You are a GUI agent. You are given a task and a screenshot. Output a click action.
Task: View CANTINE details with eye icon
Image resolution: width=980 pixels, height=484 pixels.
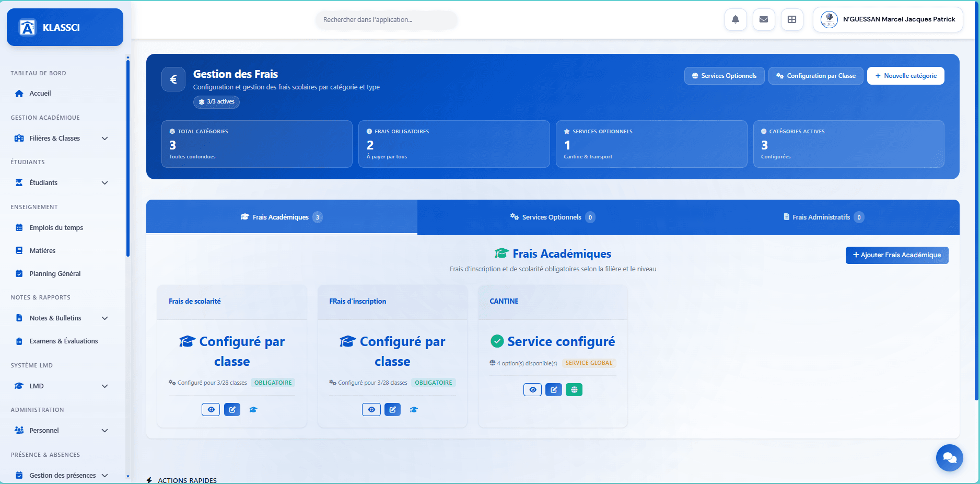pyautogui.click(x=532, y=389)
